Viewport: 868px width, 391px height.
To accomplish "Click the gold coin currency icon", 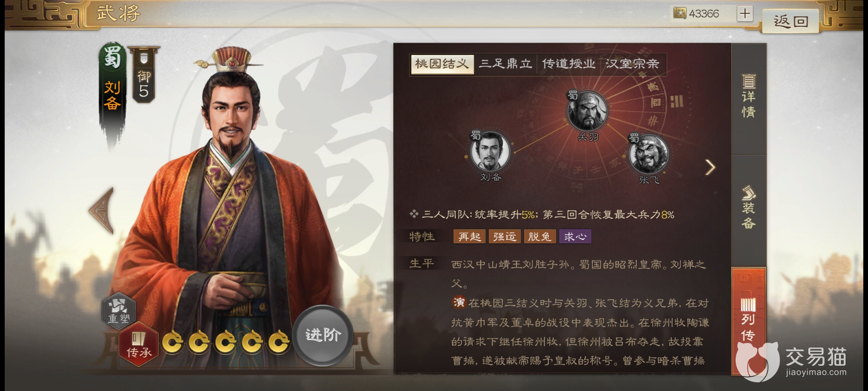I will (x=679, y=13).
